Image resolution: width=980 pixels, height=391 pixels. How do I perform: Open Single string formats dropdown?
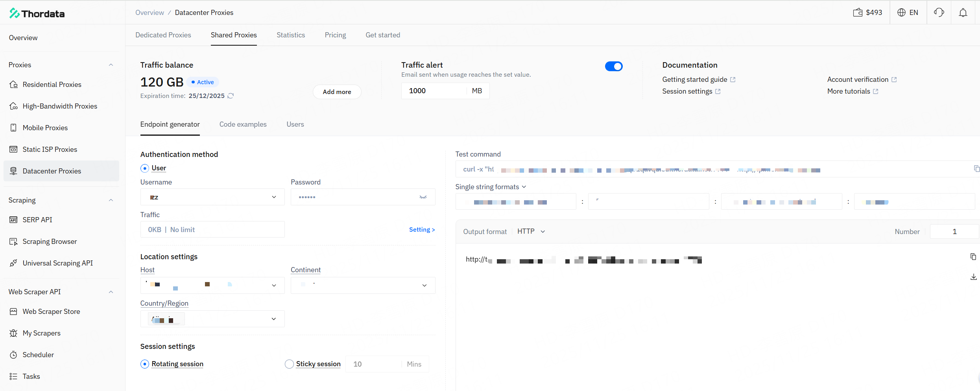491,187
